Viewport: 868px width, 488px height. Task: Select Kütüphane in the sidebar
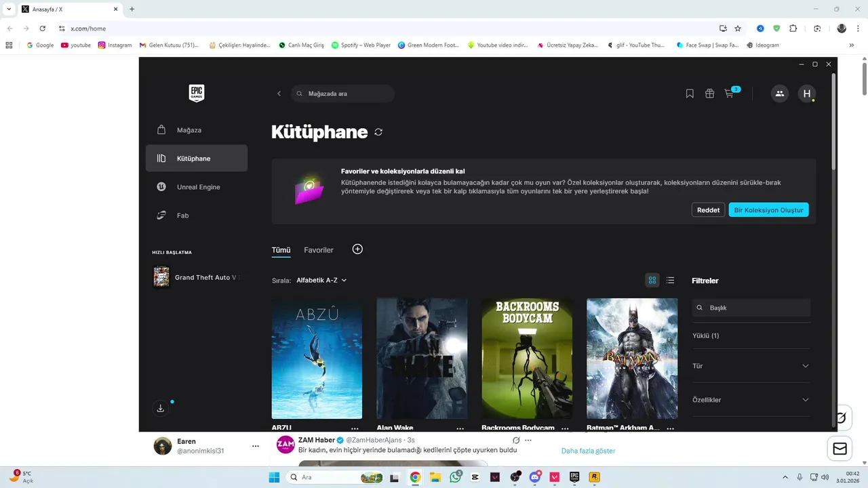click(197, 159)
